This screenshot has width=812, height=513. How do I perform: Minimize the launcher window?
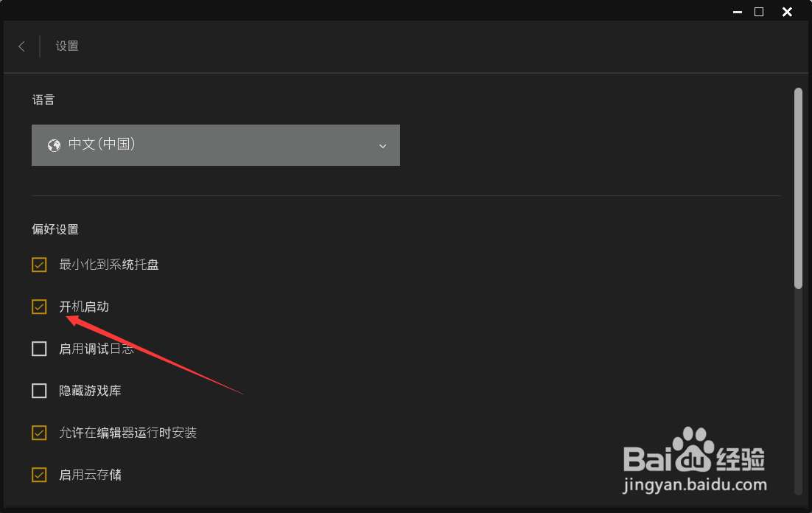click(x=738, y=12)
